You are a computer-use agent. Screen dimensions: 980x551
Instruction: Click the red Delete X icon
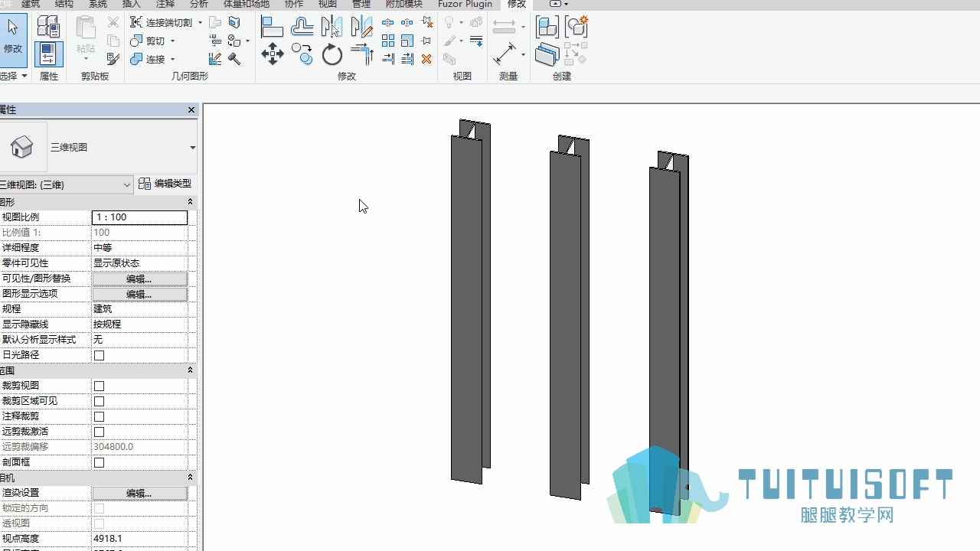click(x=426, y=59)
